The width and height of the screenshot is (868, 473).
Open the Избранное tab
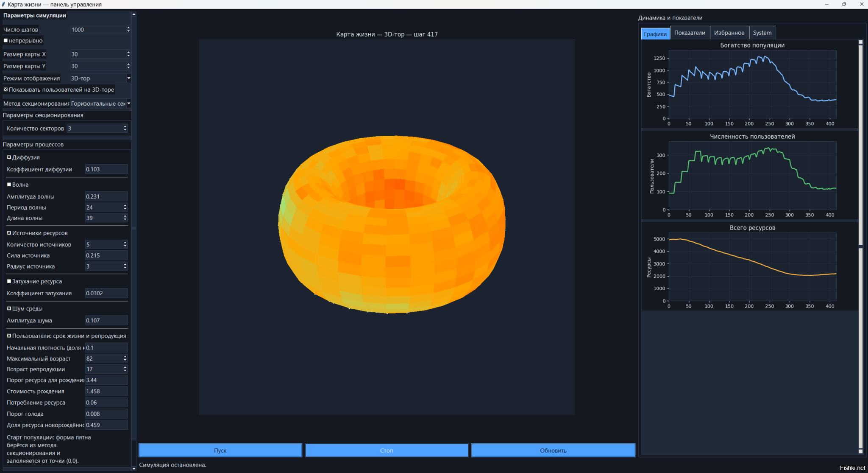click(x=729, y=33)
